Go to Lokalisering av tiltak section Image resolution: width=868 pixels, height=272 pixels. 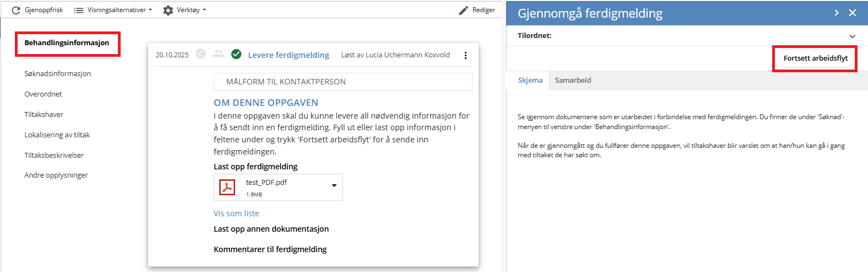pyautogui.click(x=57, y=135)
